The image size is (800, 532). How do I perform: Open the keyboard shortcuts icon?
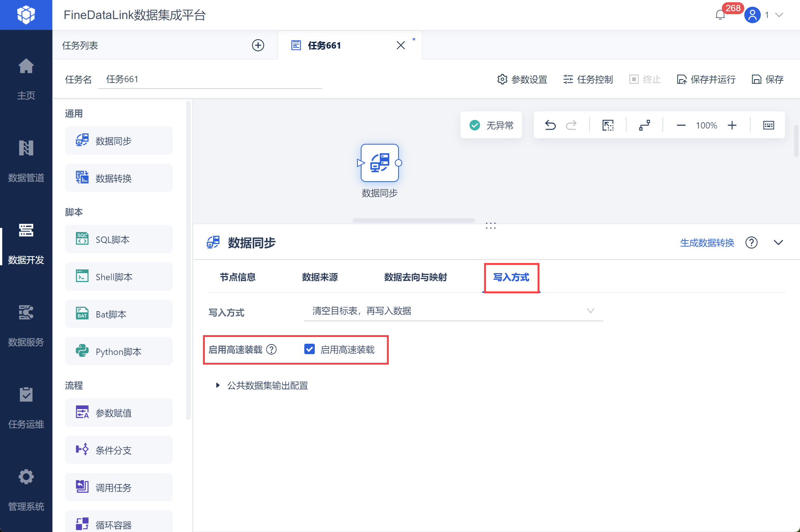tap(768, 125)
